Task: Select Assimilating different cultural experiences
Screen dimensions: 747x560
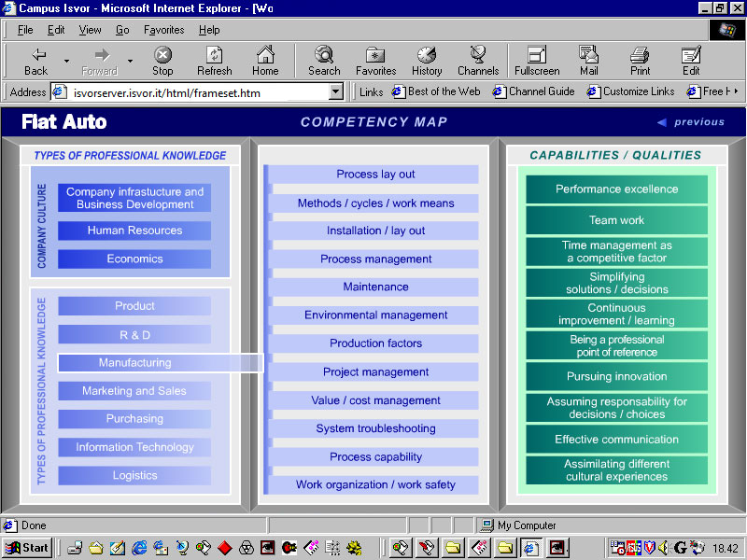Action: coord(616,470)
